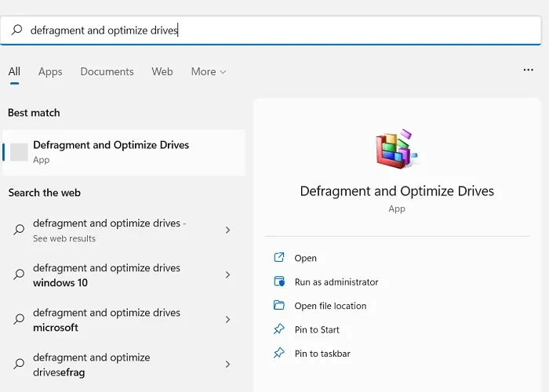Select Best match Defragment and Optimize Drives
Viewport: 549px width, 392px height.
110,152
